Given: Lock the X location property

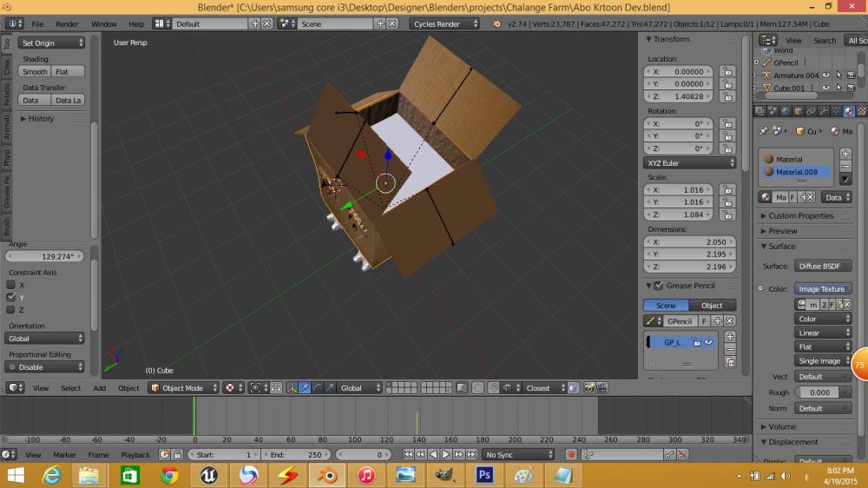Looking at the screenshot, I should [x=727, y=72].
